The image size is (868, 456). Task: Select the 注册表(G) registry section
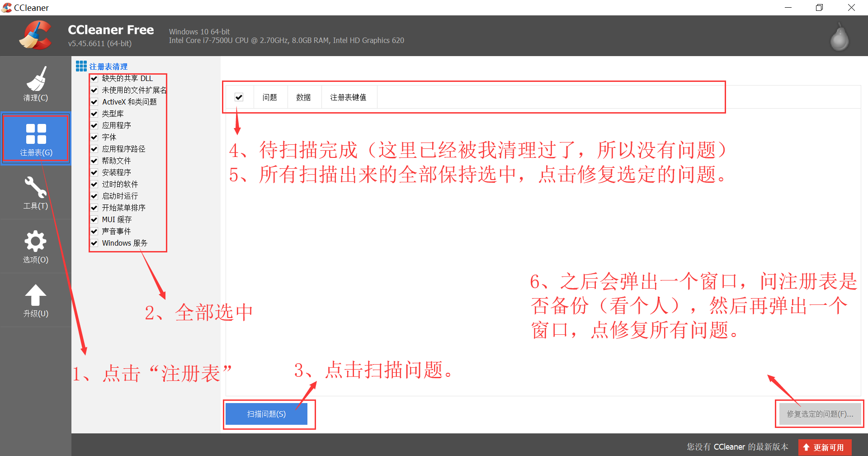coord(36,138)
